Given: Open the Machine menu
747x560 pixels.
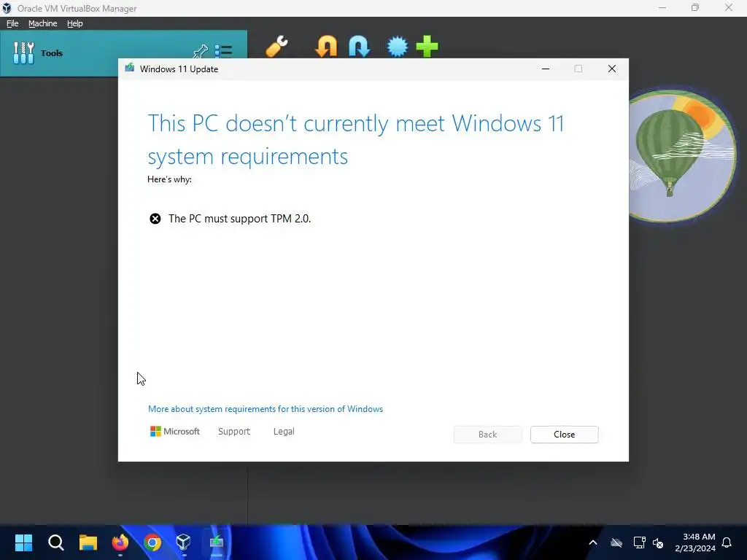Looking at the screenshot, I should (42, 23).
